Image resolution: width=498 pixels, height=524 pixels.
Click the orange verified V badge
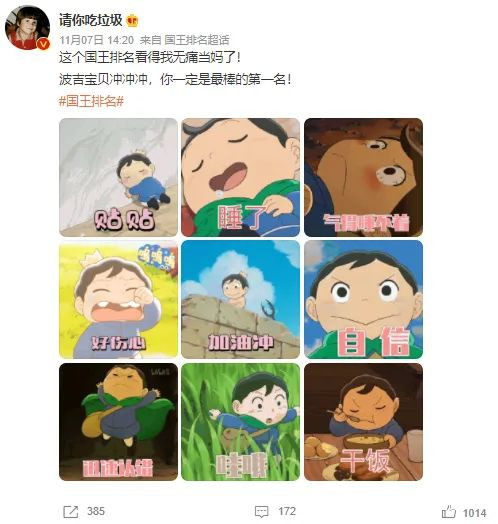click(43, 44)
